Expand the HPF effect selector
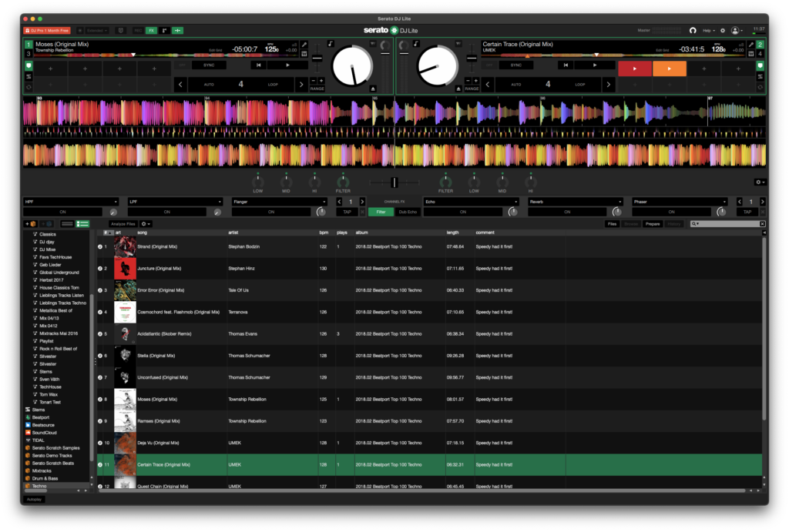This screenshot has height=532, width=789. (x=72, y=202)
